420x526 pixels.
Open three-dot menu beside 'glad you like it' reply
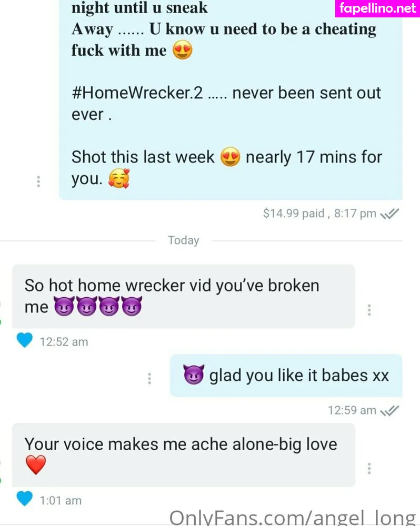point(149,378)
